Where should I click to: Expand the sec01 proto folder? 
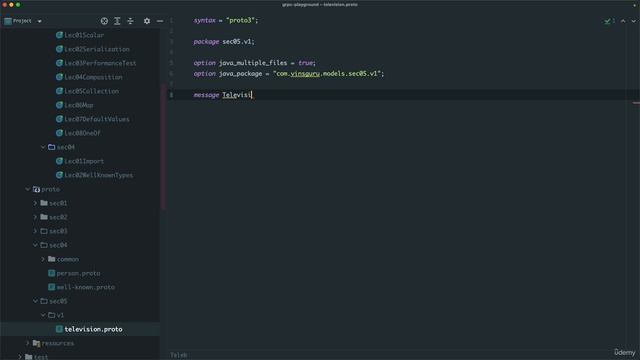[x=35, y=203]
